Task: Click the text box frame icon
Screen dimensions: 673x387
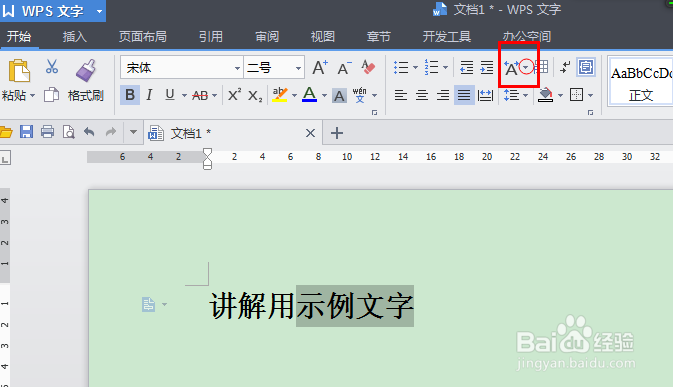Action: pyautogui.click(x=586, y=67)
